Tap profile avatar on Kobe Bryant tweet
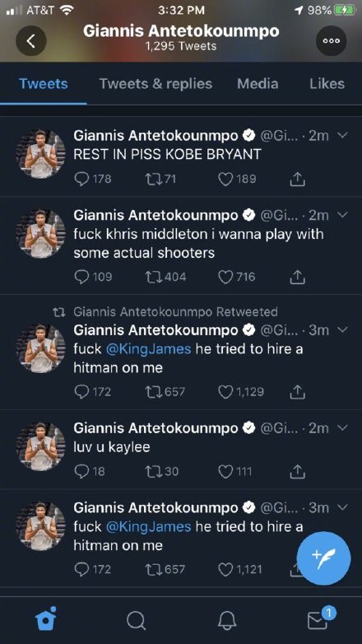The width and height of the screenshot is (362, 644). pyautogui.click(x=40, y=154)
